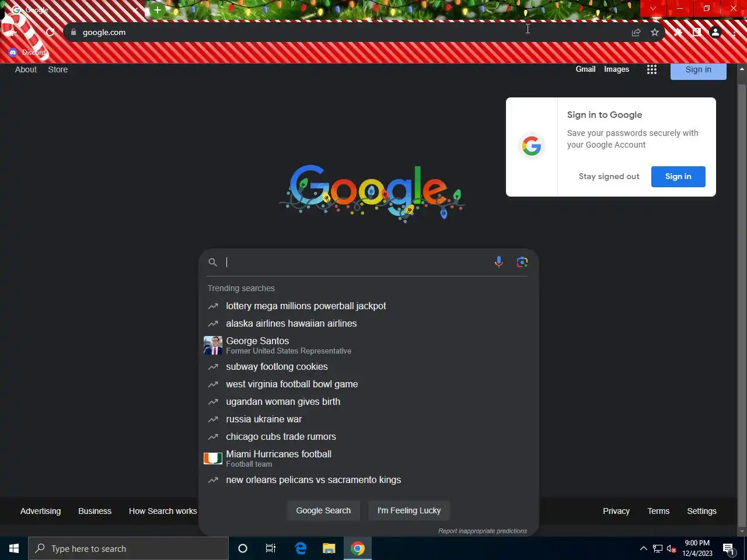
Task: Open the Settings footer menu
Action: [701, 511]
